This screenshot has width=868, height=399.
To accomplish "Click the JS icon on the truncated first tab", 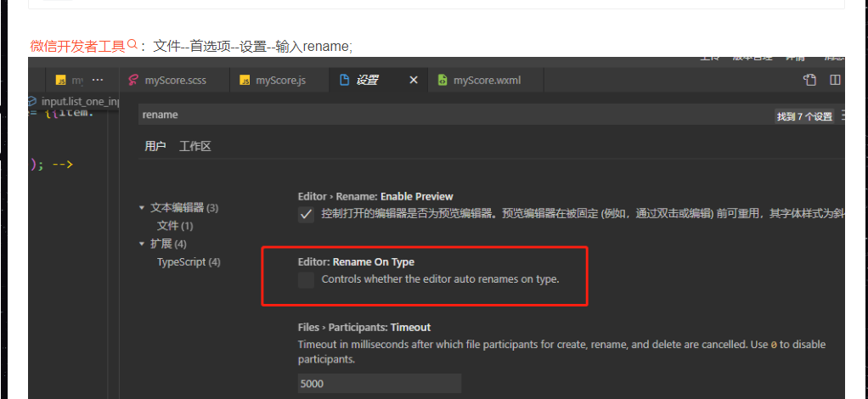I will coord(61,81).
